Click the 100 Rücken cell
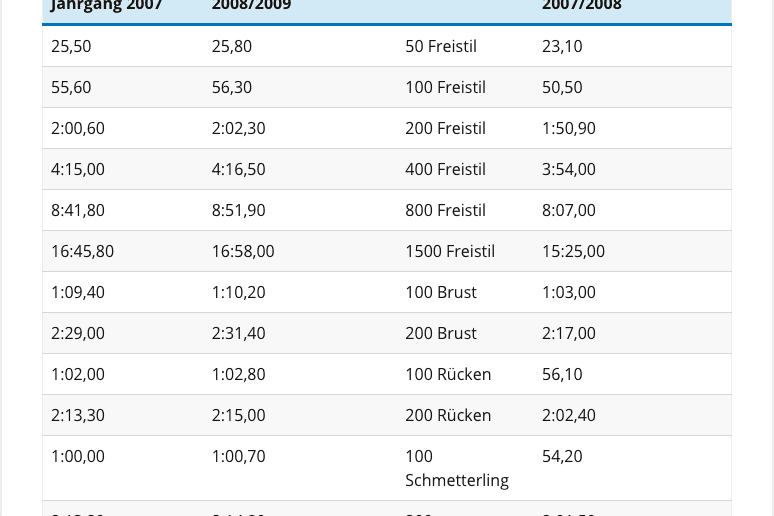This screenshot has height=516, width=774. (x=448, y=374)
